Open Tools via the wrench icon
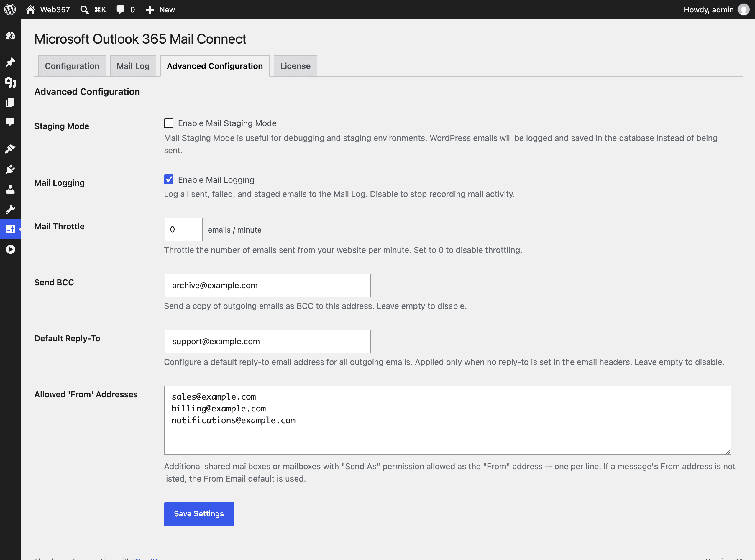This screenshot has width=755, height=560. tap(10, 209)
